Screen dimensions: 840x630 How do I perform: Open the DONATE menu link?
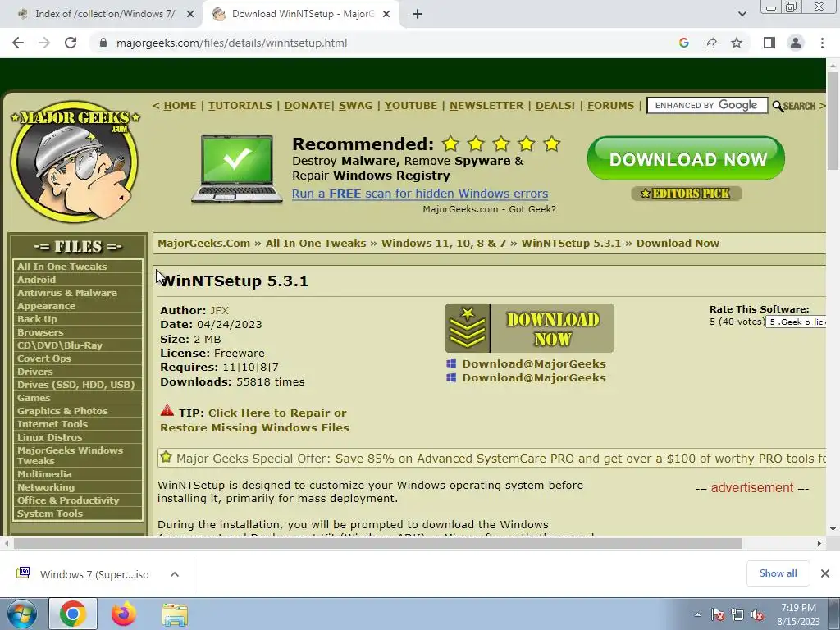click(307, 106)
